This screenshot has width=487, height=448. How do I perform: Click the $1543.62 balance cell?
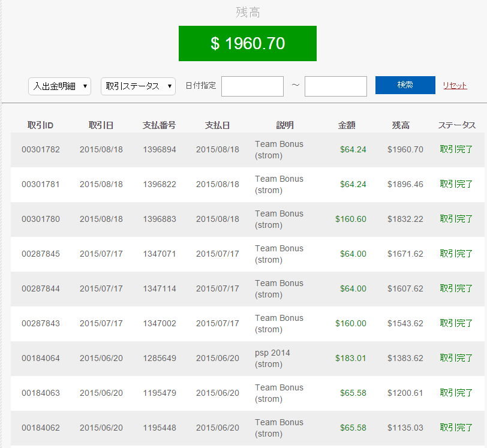pyautogui.click(x=405, y=323)
